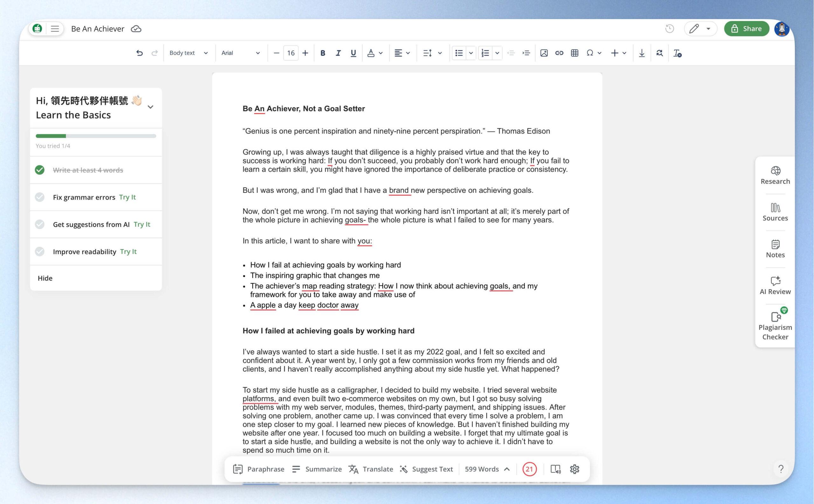This screenshot has height=504, width=814.
Task: Check the Improve readability item
Action: [40, 252]
